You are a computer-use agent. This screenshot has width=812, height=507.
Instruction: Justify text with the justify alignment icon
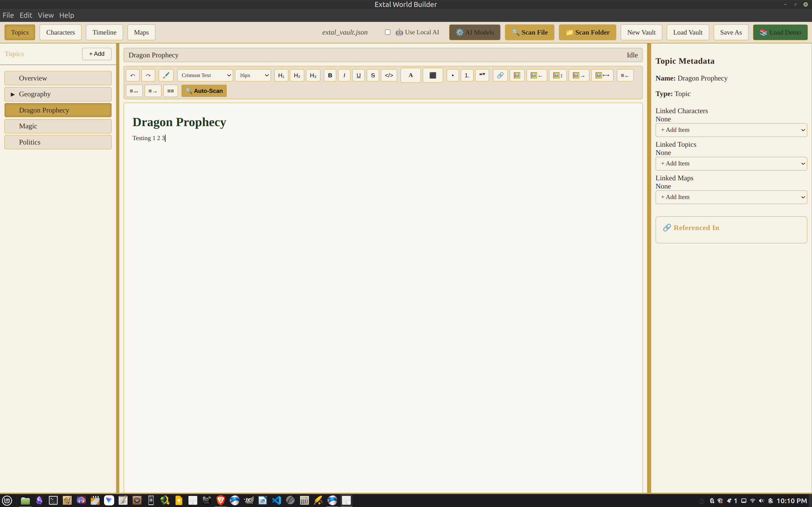click(x=170, y=91)
